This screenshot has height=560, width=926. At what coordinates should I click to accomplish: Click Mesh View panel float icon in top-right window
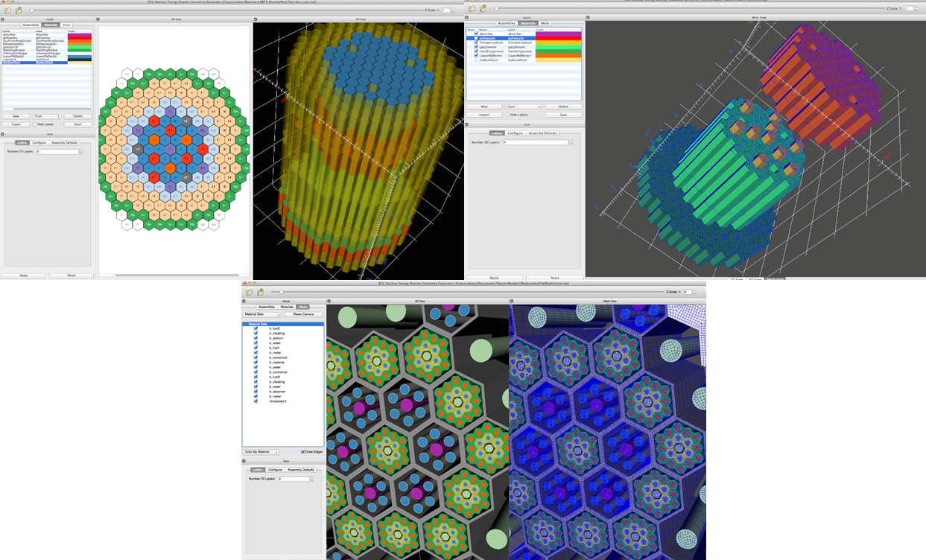(x=588, y=17)
